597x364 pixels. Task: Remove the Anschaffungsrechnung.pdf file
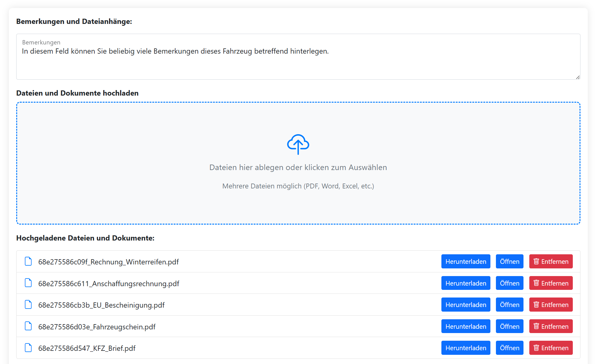[551, 283]
